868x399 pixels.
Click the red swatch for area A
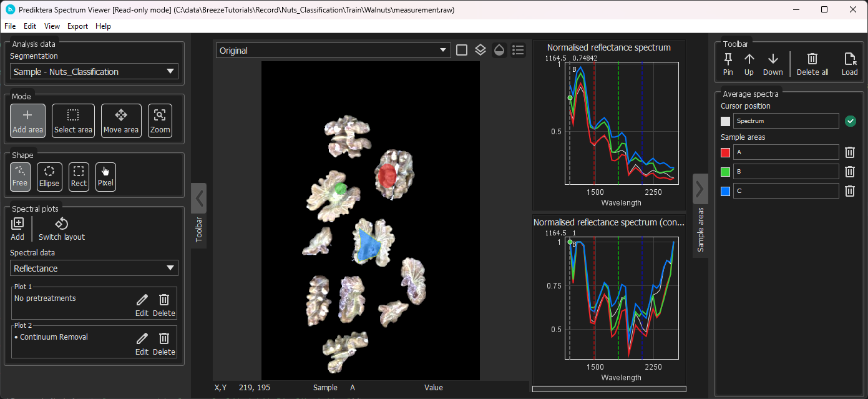click(x=725, y=152)
